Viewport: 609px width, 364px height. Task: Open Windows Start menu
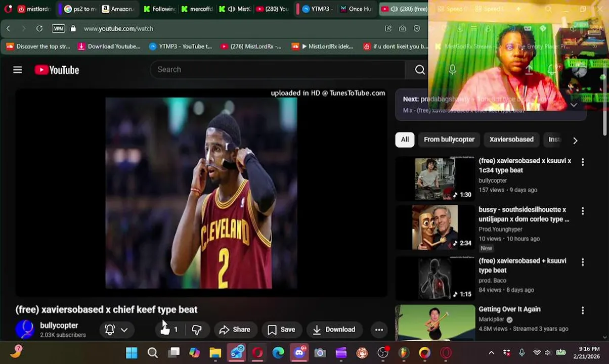(132, 353)
